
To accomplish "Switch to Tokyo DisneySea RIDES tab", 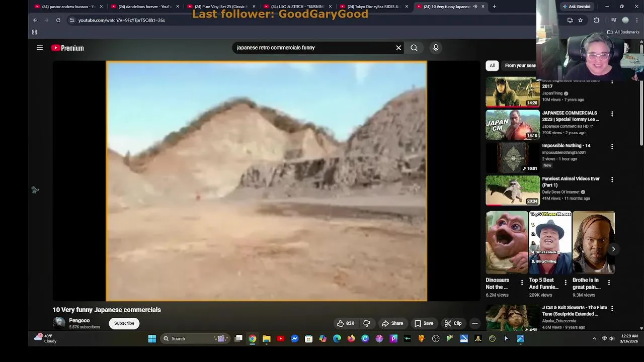I will tap(374, 7).
